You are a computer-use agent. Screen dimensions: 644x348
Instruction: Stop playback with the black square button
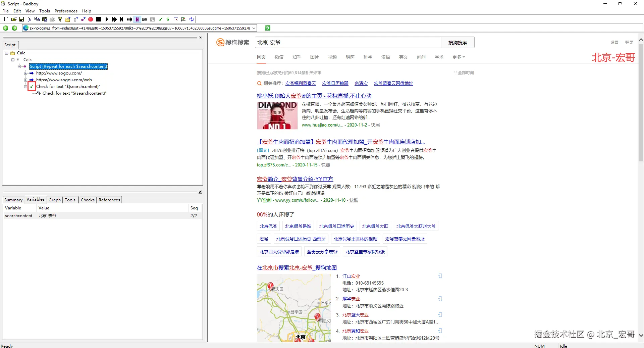click(99, 19)
